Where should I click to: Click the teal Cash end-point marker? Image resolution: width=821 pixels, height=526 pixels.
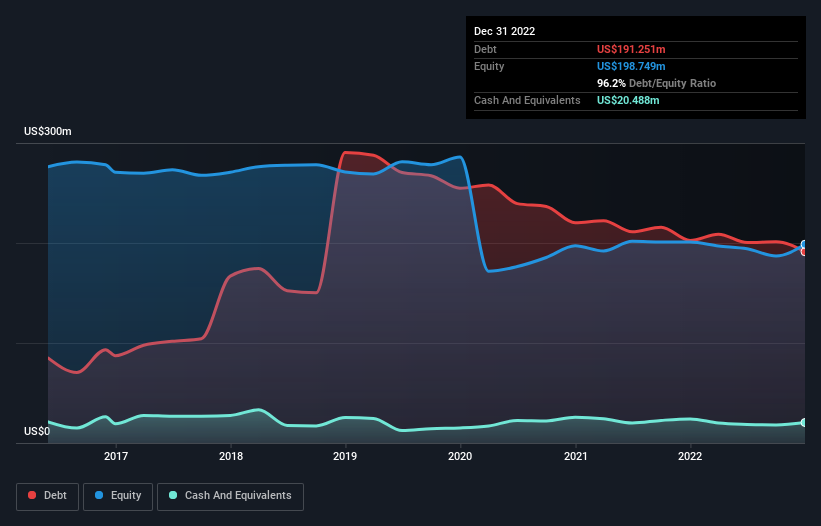804,422
